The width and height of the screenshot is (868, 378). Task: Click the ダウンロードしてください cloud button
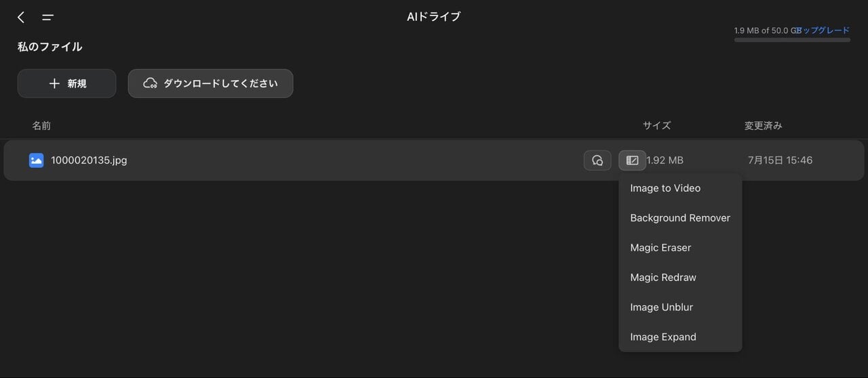pyautogui.click(x=210, y=83)
